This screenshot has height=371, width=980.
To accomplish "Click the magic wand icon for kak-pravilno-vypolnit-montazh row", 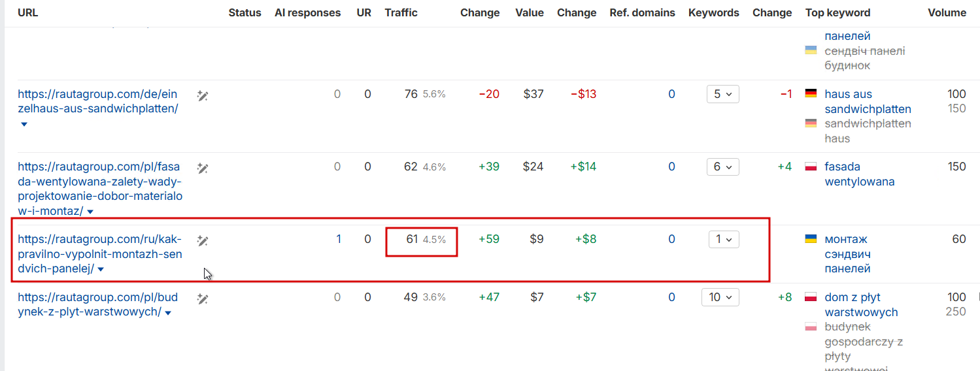I will click(203, 241).
